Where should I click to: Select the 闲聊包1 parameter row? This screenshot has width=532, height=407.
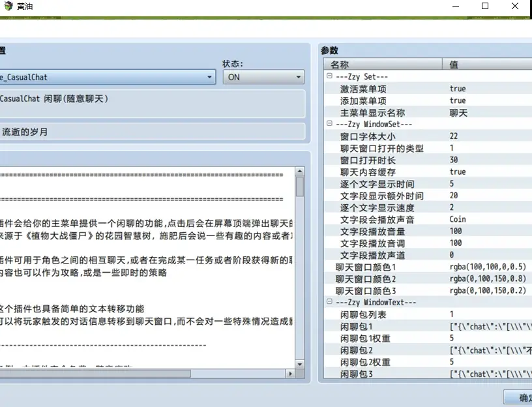coord(428,326)
